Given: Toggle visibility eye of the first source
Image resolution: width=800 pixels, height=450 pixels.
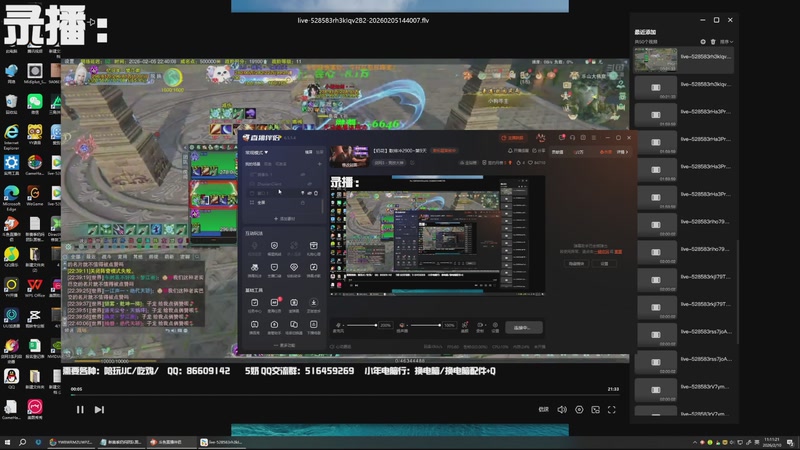Looking at the screenshot, I should 303,174.
